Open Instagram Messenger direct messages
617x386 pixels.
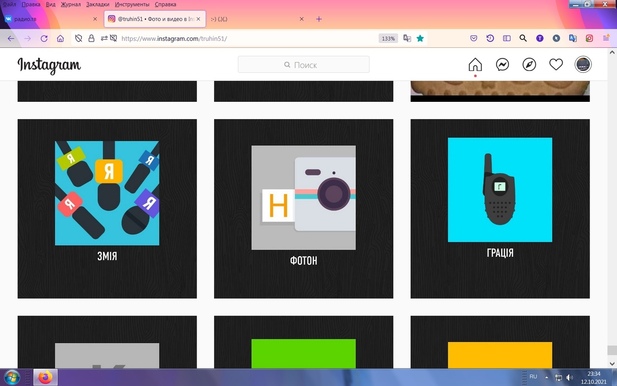[502, 65]
